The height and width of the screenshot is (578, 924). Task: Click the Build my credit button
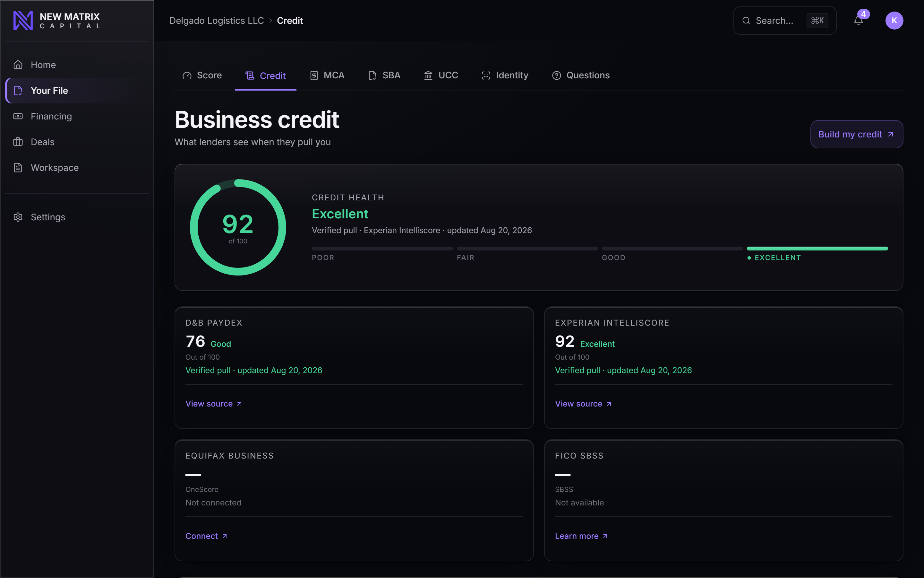point(856,134)
